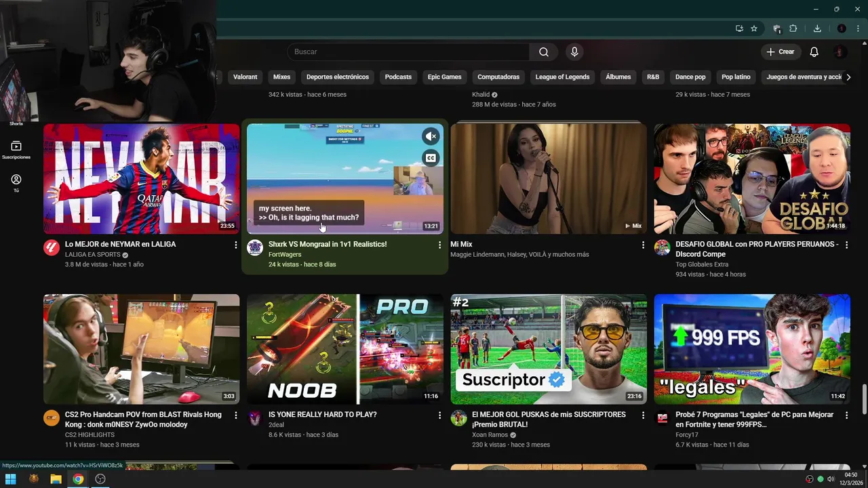The image size is (868, 488).
Task: Open Lo MEJOR de NEYMAR en LALIGA title
Action: (x=120, y=244)
